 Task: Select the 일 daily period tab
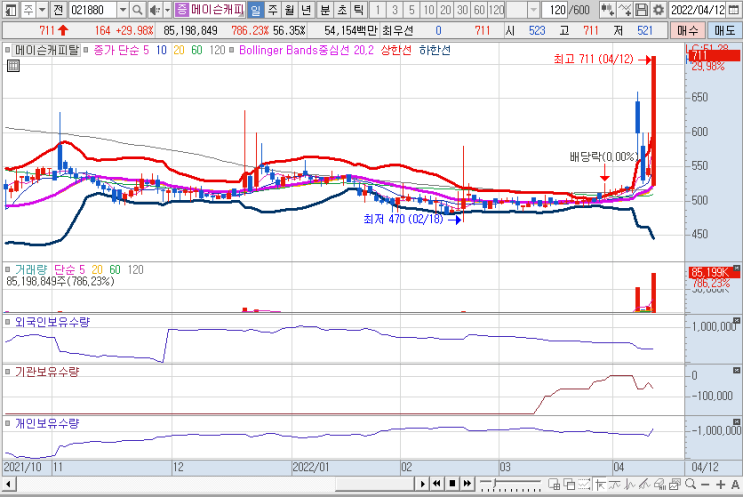[x=255, y=9]
